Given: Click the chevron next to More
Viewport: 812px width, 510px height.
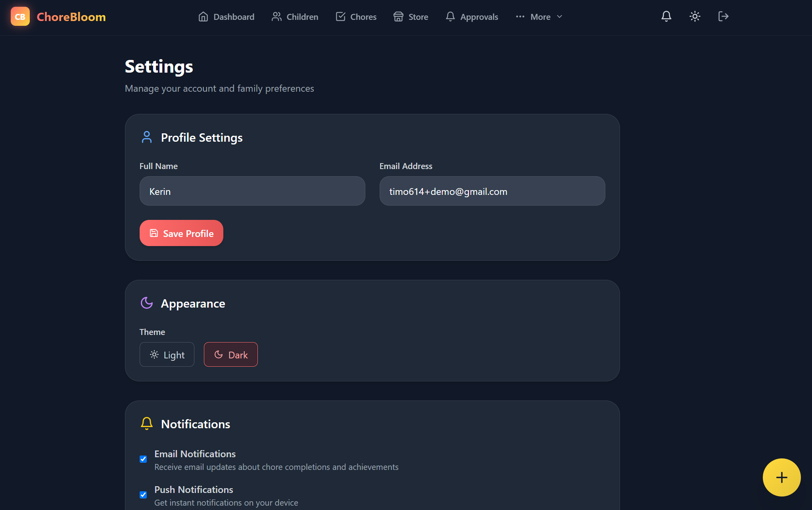Looking at the screenshot, I should click(x=560, y=17).
